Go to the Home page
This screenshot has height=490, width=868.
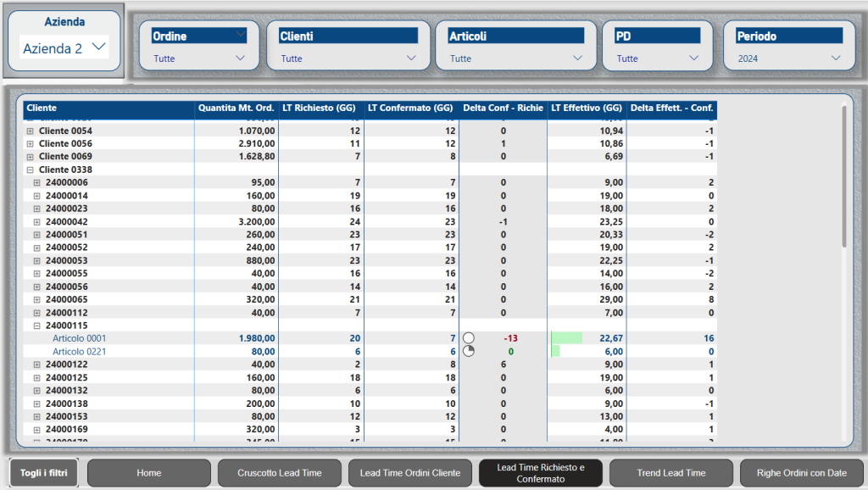(x=149, y=473)
